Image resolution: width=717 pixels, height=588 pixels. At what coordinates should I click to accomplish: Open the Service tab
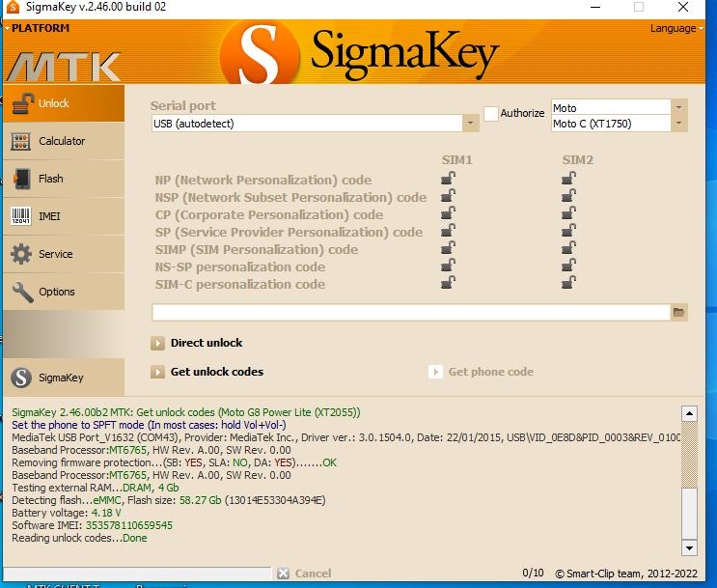click(x=64, y=254)
